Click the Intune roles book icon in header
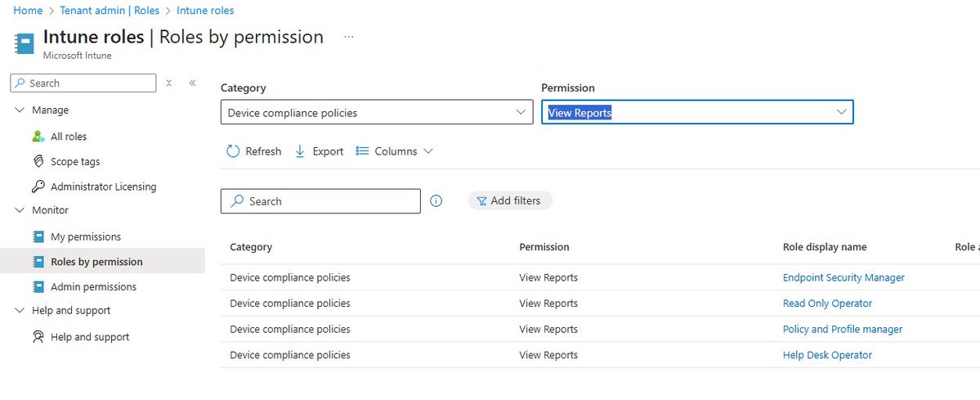The image size is (980, 400). [x=25, y=44]
